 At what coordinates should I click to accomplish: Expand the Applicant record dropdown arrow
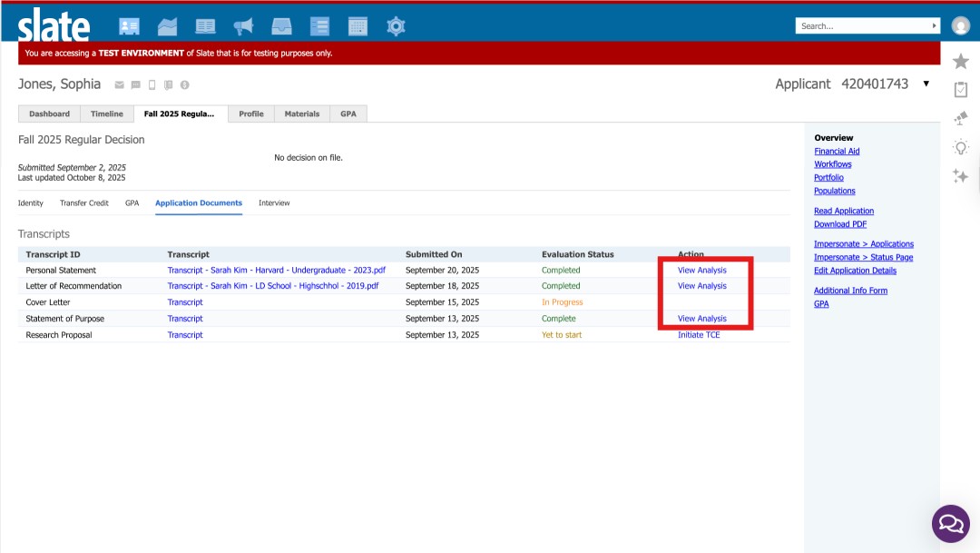tap(926, 84)
